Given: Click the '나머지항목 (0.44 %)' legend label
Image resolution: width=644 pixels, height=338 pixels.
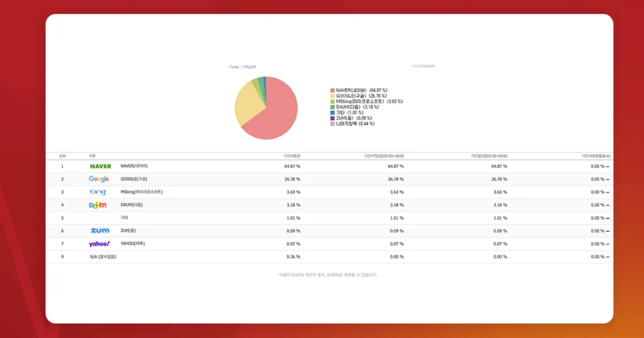Looking at the screenshot, I should point(355,124).
